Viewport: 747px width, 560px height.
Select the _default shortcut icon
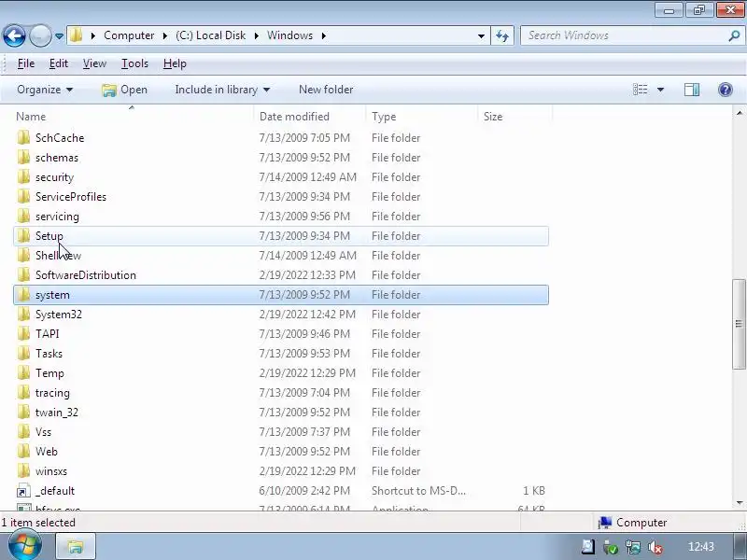click(x=23, y=491)
